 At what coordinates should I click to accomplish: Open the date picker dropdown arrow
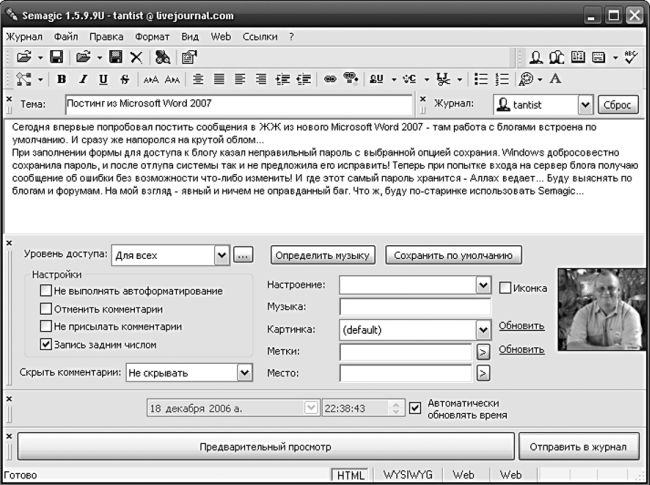[311, 408]
